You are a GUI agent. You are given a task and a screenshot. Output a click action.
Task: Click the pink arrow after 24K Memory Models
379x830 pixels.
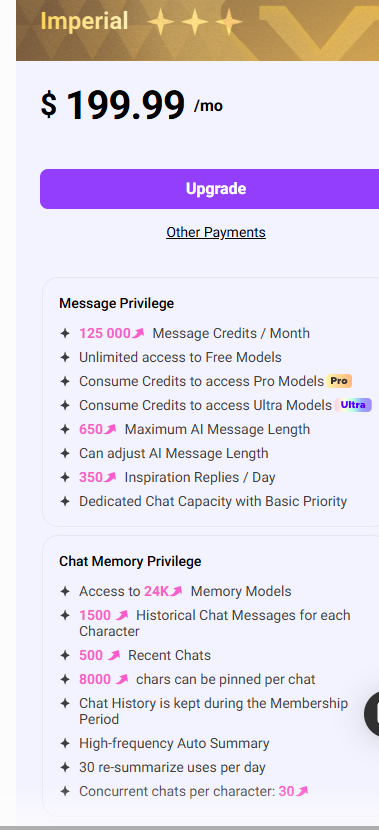click(x=176, y=591)
